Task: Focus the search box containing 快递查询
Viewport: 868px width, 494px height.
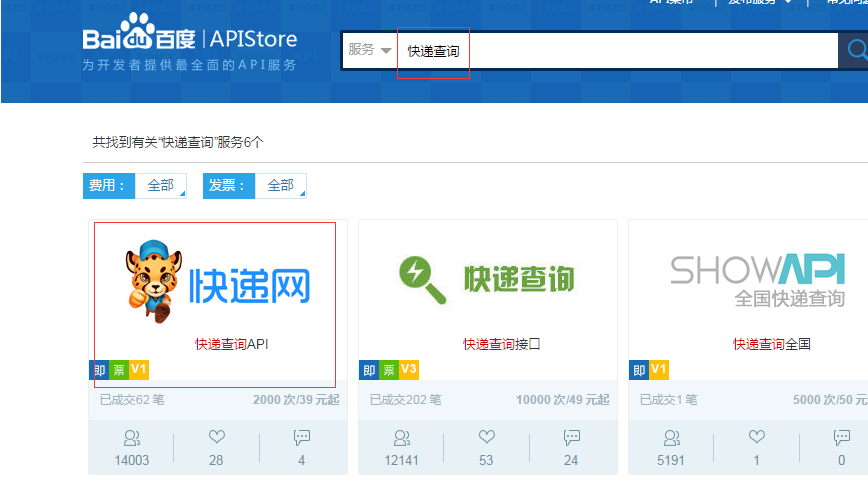Action: (617, 51)
